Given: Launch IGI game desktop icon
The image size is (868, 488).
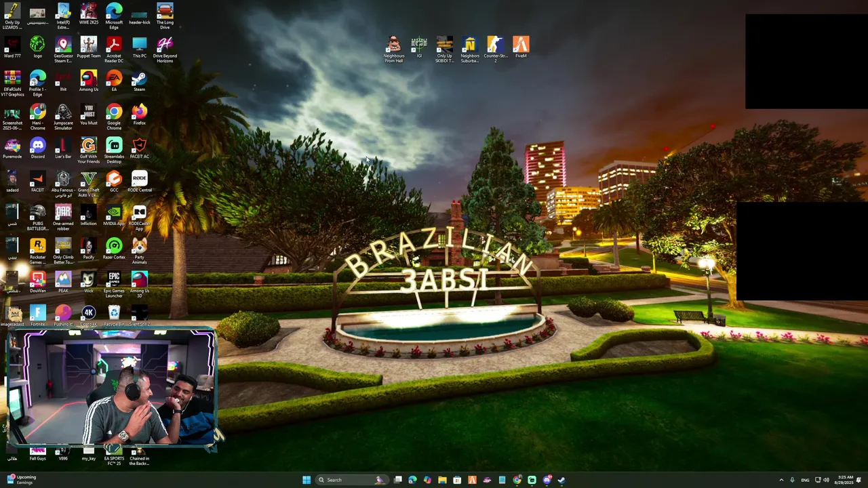Looking at the screenshot, I should pyautogui.click(x=419, y=47).
